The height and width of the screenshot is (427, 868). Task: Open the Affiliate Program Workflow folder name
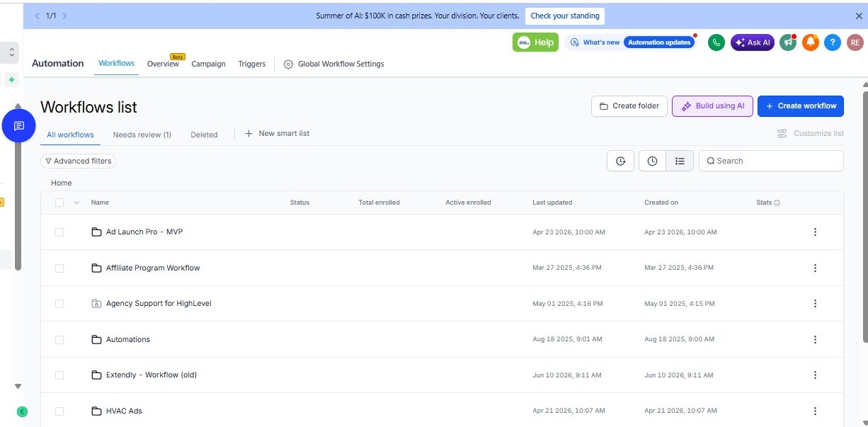pos(153,268)
